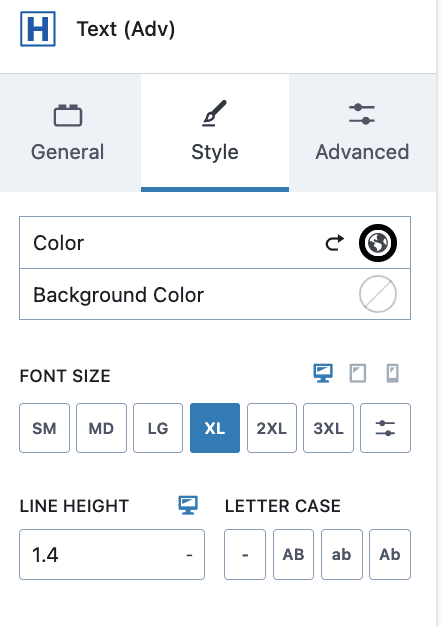Pick a Background Color from empty swatch
This screenshot has width=442, height=626.
[x=378, y=294]
